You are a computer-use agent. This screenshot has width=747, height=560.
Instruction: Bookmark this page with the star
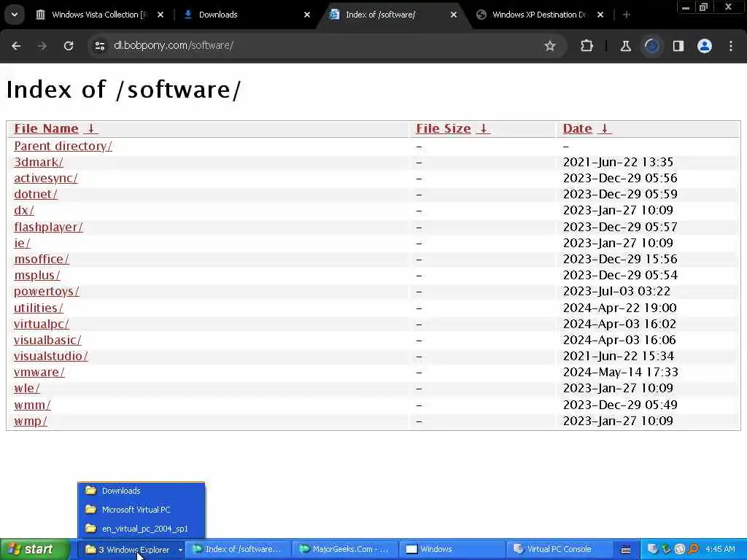pyautogui.click(x=550, y=46)
